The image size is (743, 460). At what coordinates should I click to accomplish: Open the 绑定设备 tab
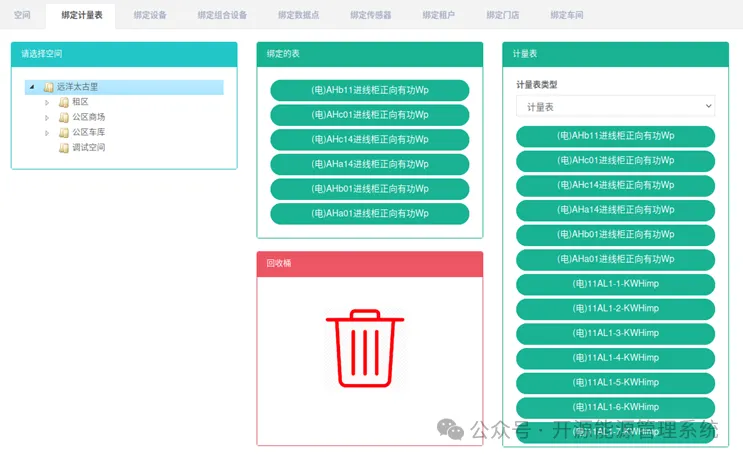coord(150,15)
